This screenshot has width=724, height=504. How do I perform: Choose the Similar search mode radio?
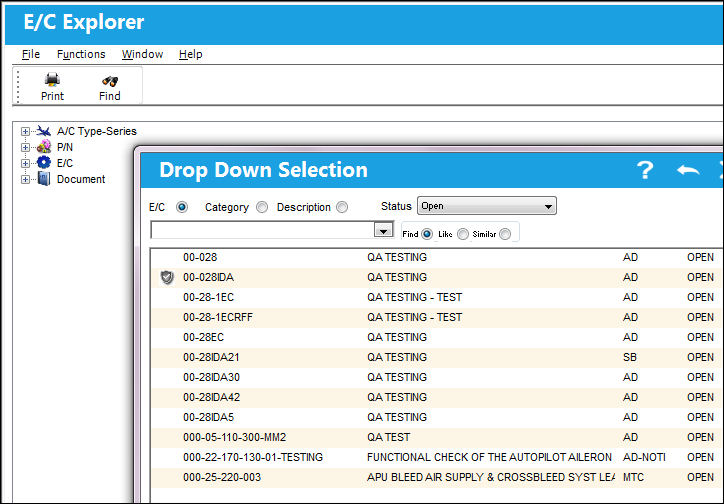505,234
